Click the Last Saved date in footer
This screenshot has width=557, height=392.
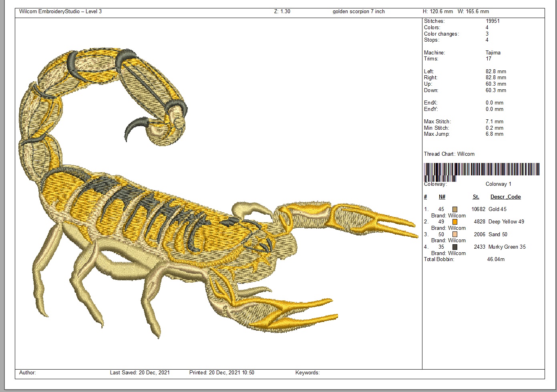click(140, 373)
